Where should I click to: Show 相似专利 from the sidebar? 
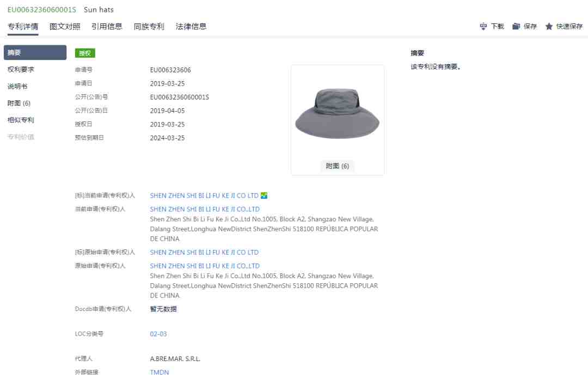21,120
